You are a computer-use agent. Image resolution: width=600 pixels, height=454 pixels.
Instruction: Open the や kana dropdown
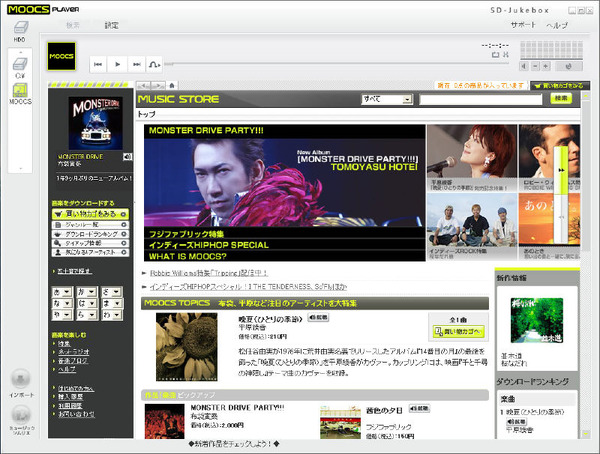tap(62, 315)
